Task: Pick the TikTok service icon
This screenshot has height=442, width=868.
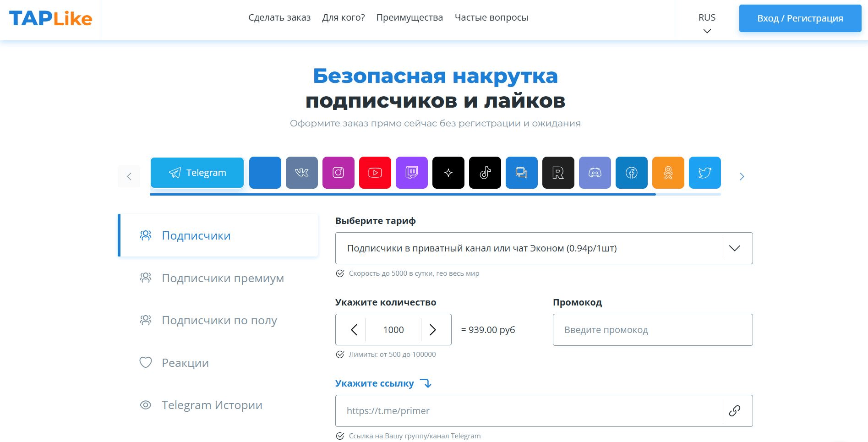Action: pyautogui.click(x=485, y=173)
